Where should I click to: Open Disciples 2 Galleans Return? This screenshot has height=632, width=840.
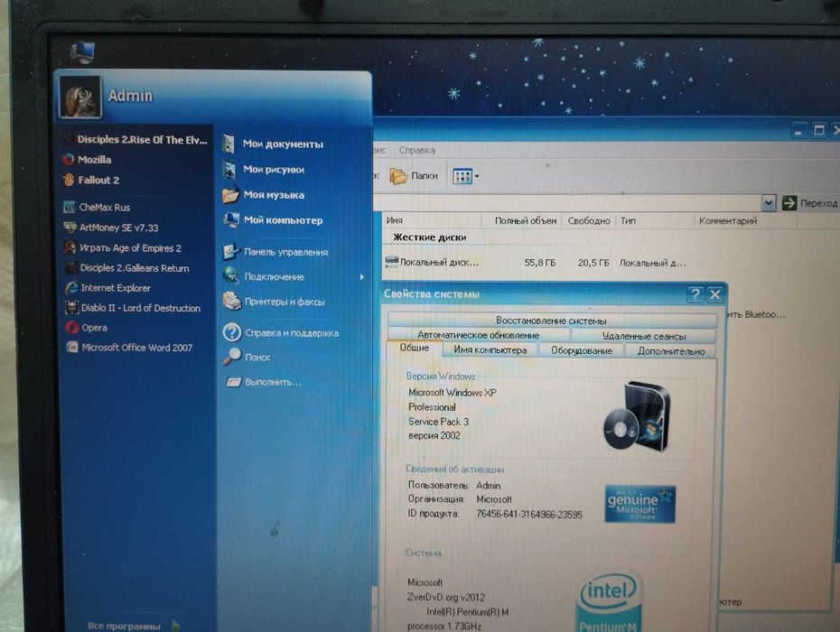tap(127, 268)
